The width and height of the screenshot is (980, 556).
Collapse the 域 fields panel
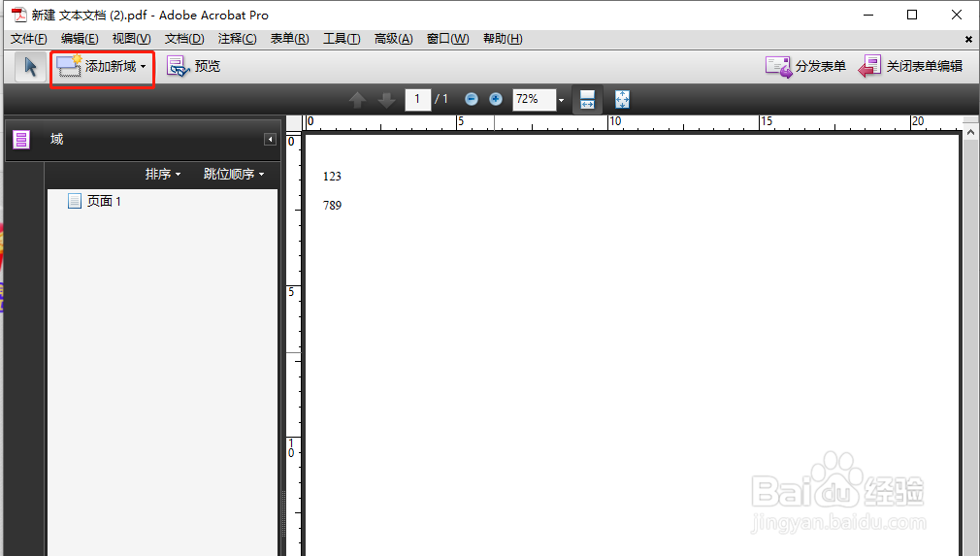pyautogui.click(x=270, y=140)
